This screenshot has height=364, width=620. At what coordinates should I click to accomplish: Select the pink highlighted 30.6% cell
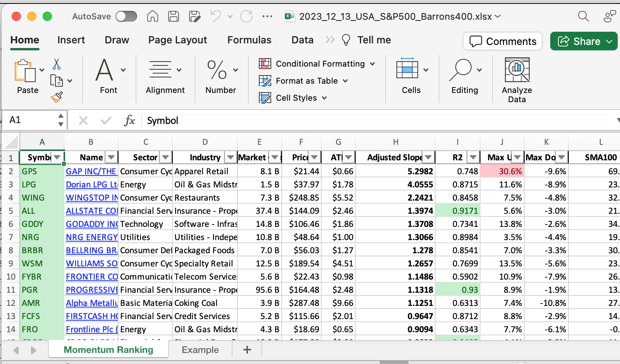coord(502,171)
